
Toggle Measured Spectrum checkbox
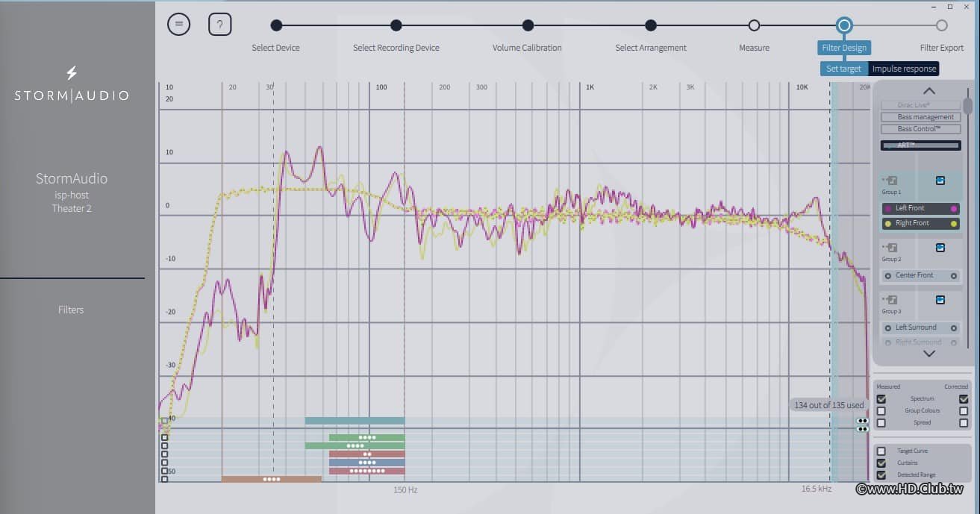[881, 399]
